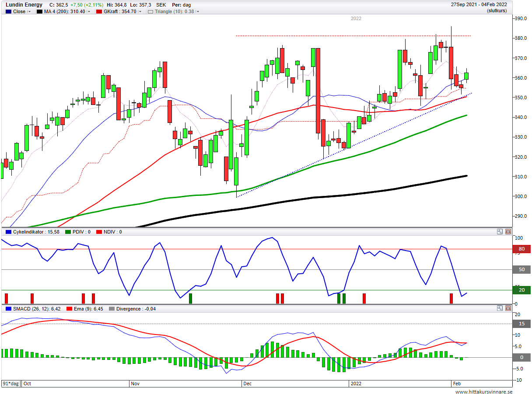Screen dimensions: 532x394
Task: Click the 27Sep 2021 - 04Feb 2022 date range
Action: [479, 5]
